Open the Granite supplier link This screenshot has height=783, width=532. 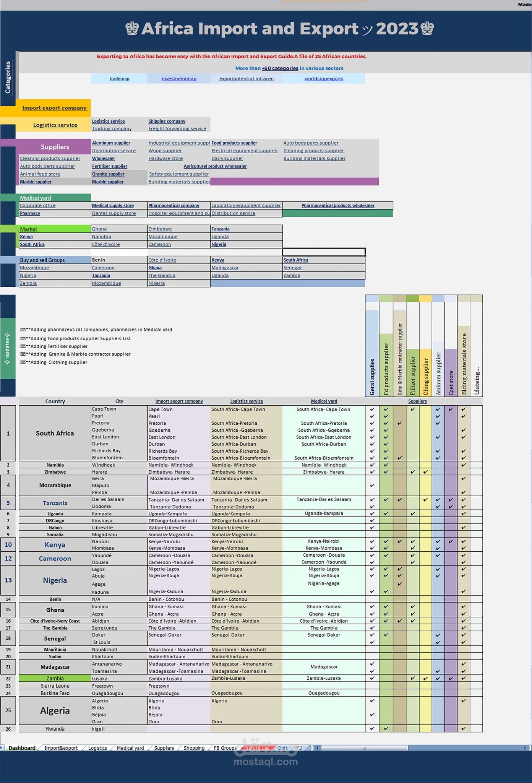point(108,174)
